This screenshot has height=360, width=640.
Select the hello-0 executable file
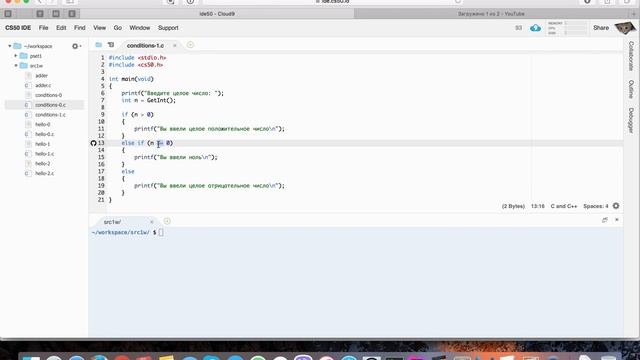point(42,124)
